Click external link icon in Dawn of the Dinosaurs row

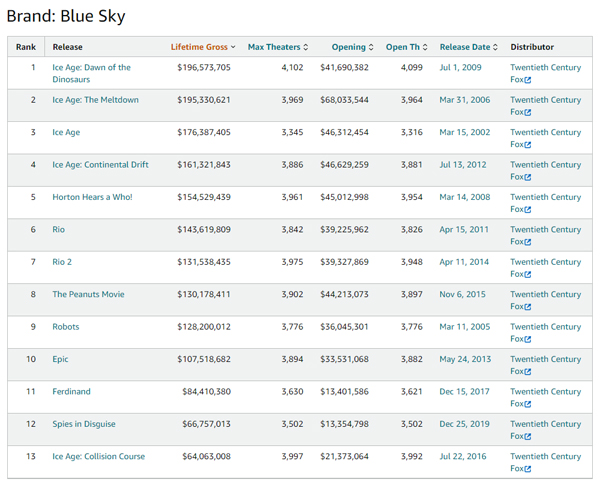point(528,80)
